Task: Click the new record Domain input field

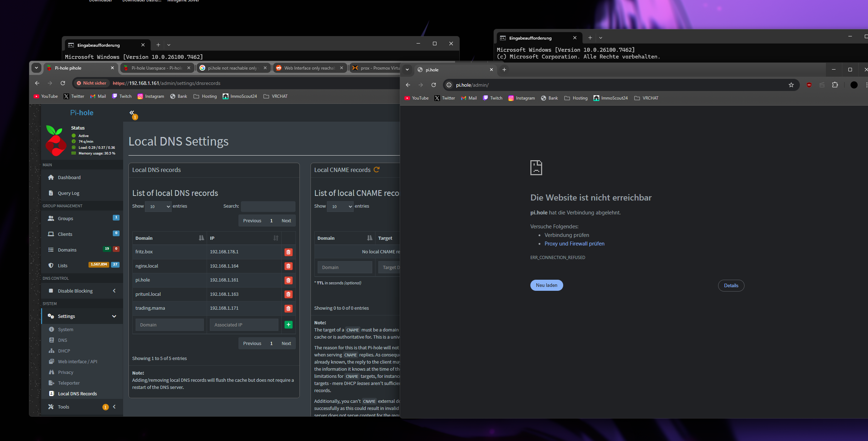Action: coord(170,325)
